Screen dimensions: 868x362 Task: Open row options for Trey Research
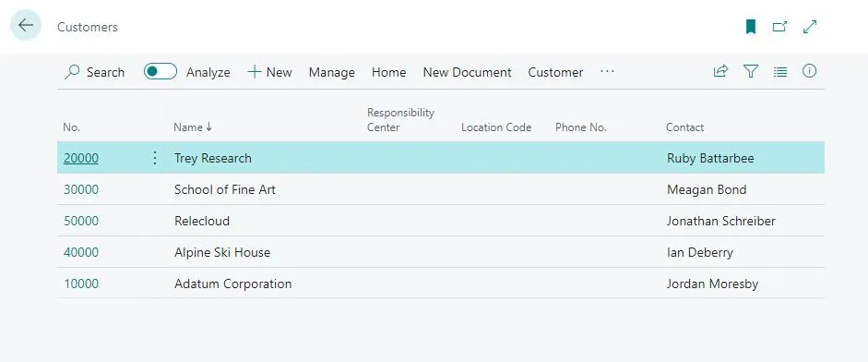(155, 158)
